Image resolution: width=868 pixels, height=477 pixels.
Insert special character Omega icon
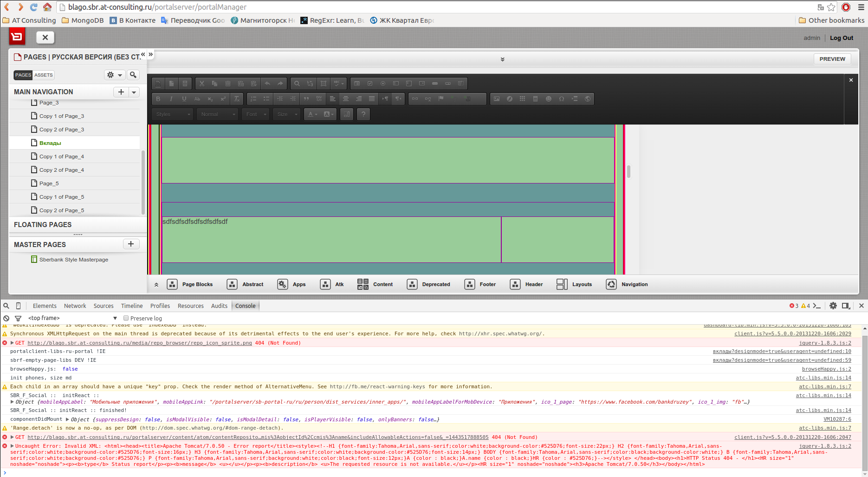[562, 99]
